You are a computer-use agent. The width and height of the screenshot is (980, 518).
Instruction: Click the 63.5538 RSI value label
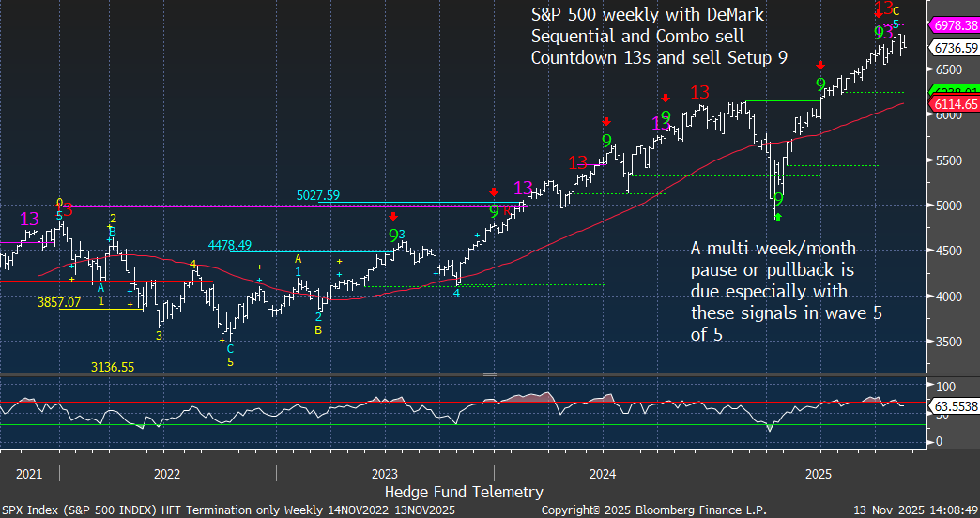pyautogui.click(x=953, y=407)
